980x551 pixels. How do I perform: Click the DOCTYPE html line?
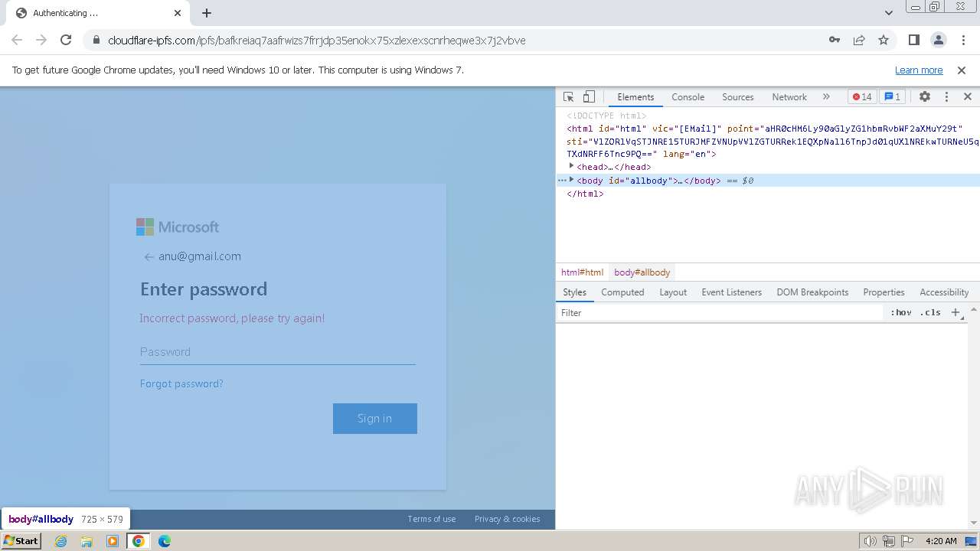click(606, 116)
